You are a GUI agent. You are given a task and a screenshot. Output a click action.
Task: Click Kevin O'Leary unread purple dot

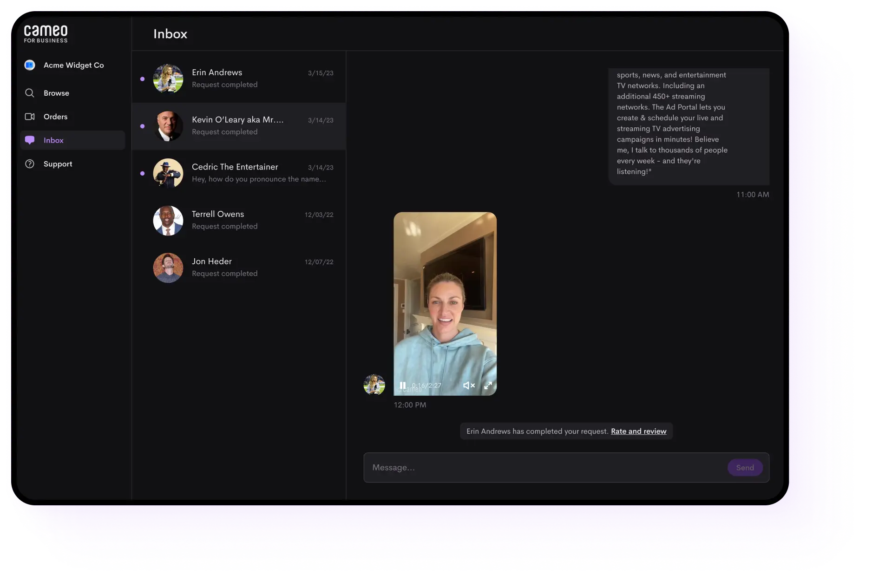[x=142, y=126]
